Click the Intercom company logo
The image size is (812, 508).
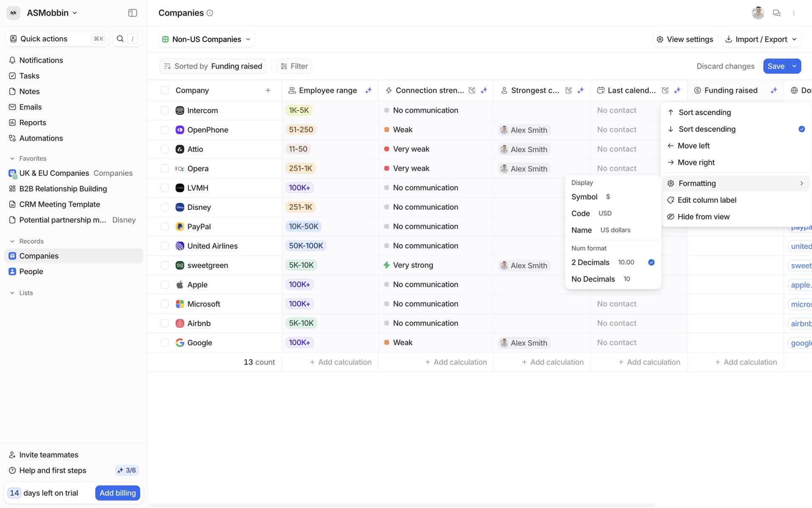(180, 110)
